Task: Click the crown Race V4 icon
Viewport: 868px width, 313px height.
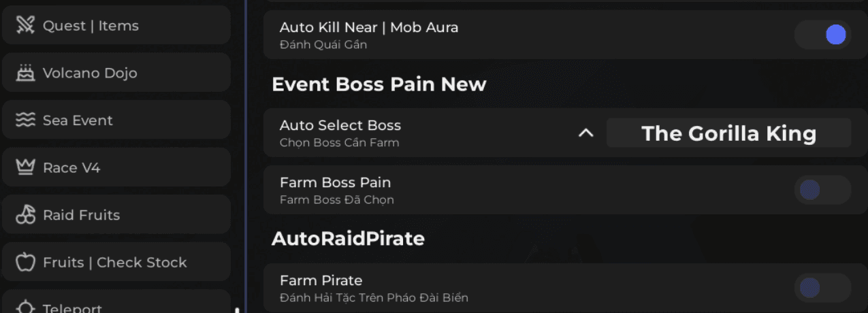Action: [x=25, y=167]
